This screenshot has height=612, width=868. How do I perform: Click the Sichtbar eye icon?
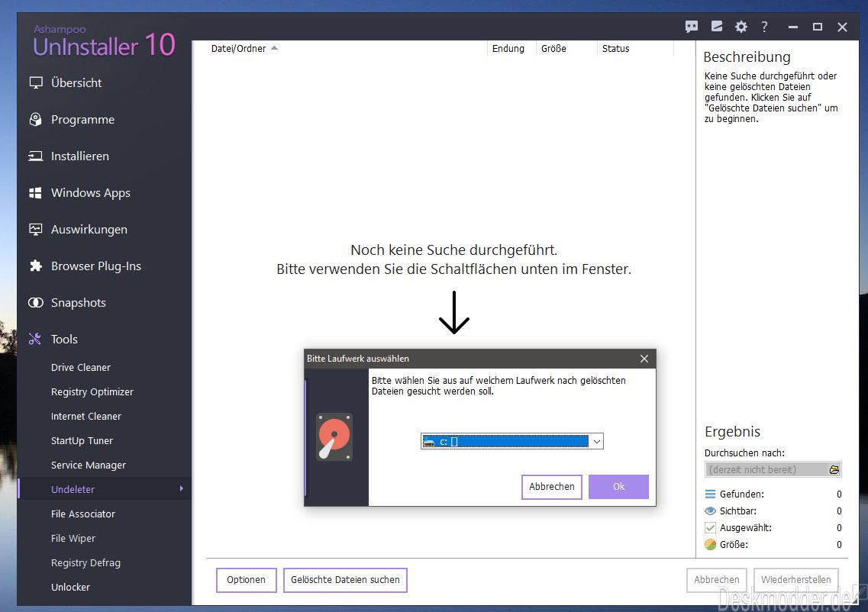click(710, 511)
